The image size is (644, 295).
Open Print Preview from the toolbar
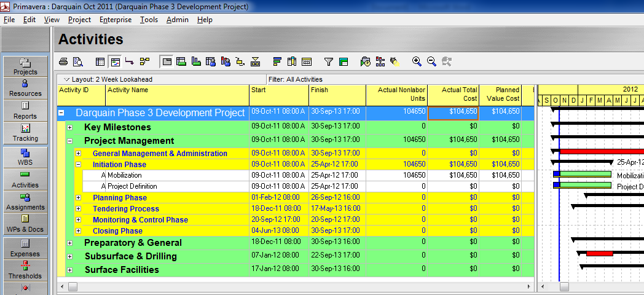(77, 61)
